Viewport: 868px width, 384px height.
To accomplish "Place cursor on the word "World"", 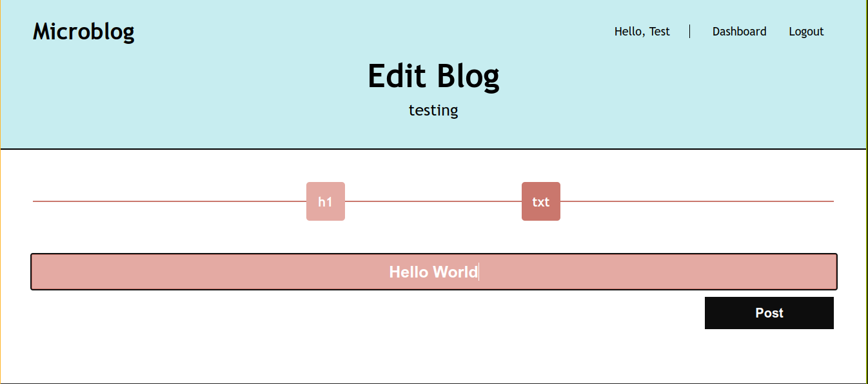I will pos(456,272).
